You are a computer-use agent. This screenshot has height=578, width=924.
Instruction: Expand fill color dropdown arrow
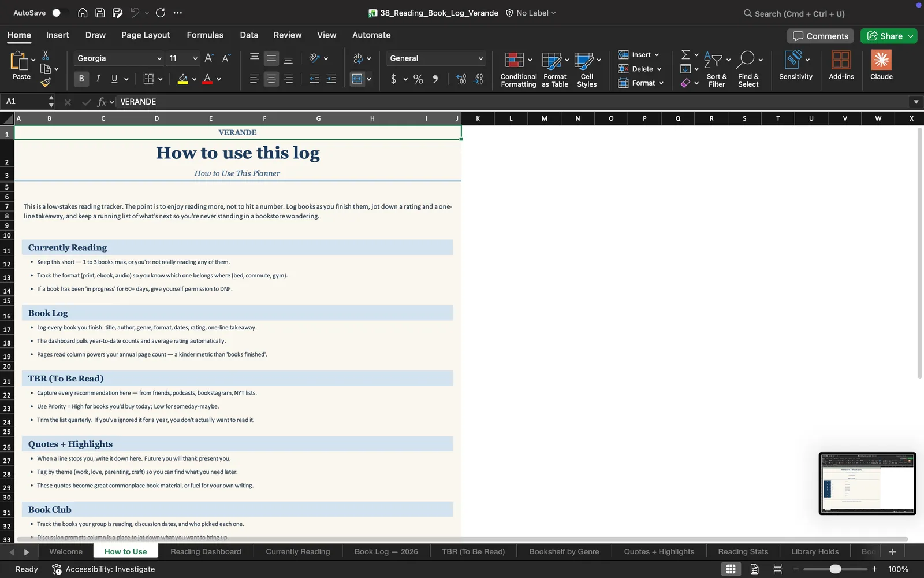195,79
